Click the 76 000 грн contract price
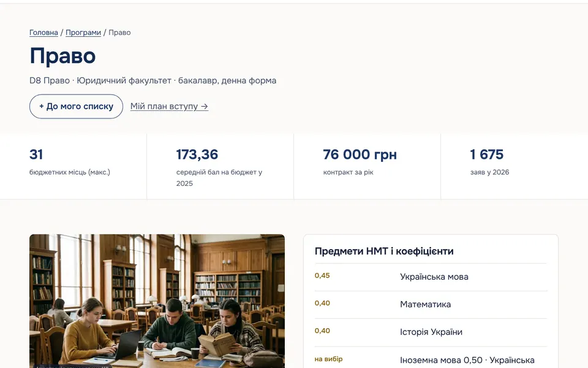This screenshot has height=368, width=588. pyautogui.click(x=360, y=155)
